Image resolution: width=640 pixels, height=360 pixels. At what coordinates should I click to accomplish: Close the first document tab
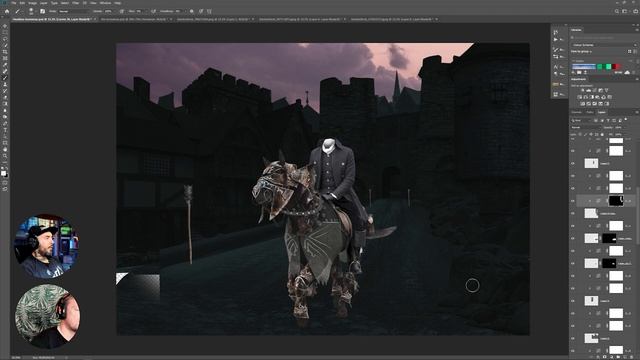(95, 19)
